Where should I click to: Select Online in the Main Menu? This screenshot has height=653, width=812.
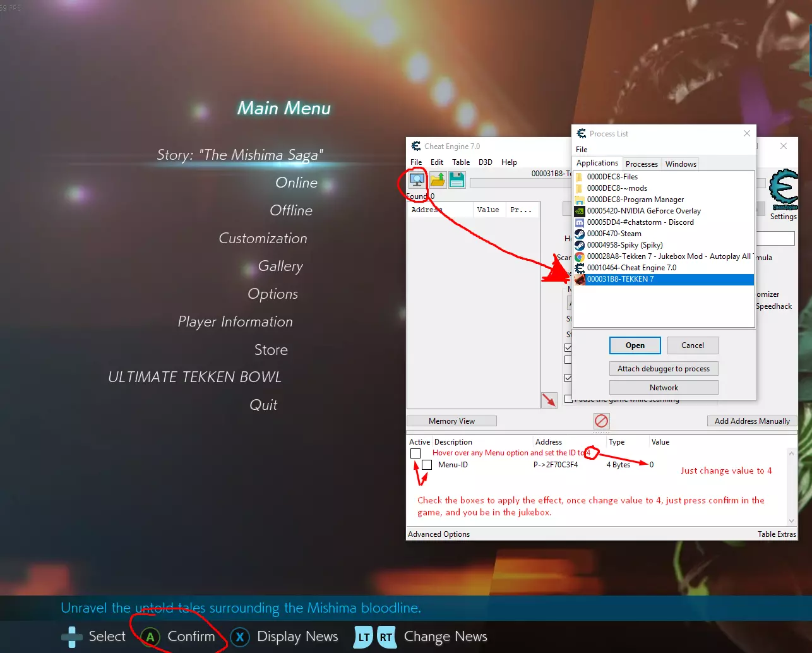(296, 183)
